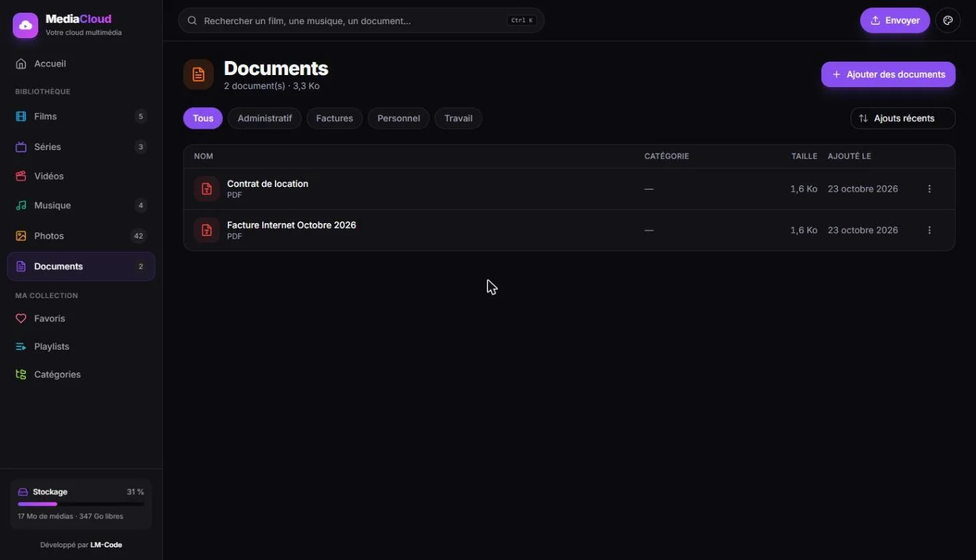Click the Stockage usage progress bar
Viewport: 976px width, 560px height.
point(81,504)
